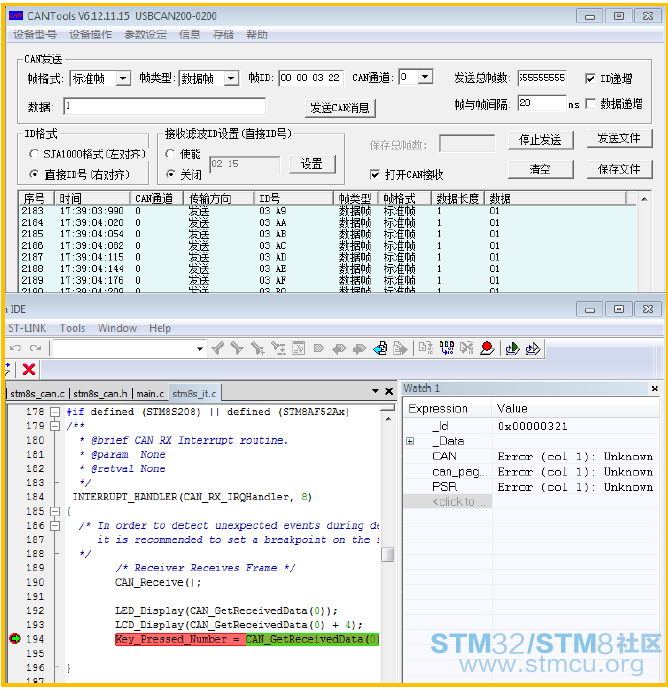Click the colorful build icon with blue arrow
Image resolution: width=668 pixels, height=689 pixels.
pyautogui.click(x=447, y=348)
